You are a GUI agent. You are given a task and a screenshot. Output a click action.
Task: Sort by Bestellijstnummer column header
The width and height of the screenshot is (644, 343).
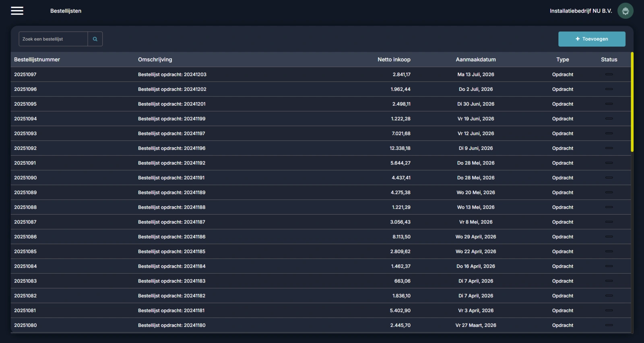click(x=37, y=60)
